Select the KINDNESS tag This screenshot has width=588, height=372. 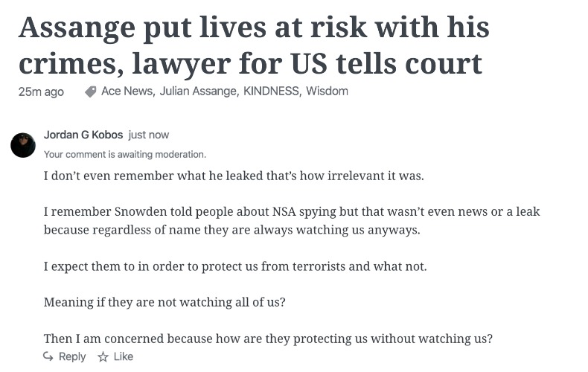272,91
